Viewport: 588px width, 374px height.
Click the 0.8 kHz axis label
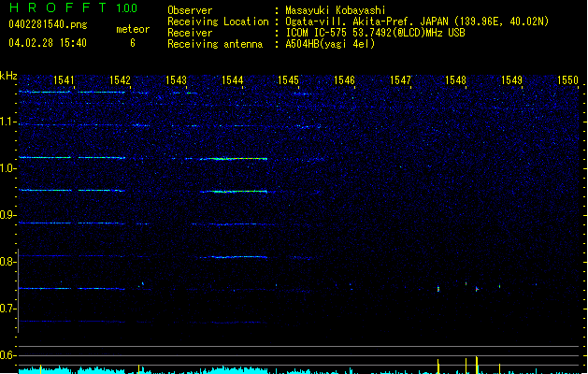[x=7, y=262]
